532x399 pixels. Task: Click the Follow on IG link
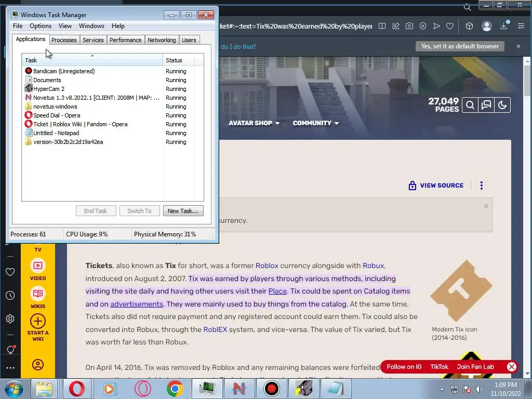coord(404,367)
